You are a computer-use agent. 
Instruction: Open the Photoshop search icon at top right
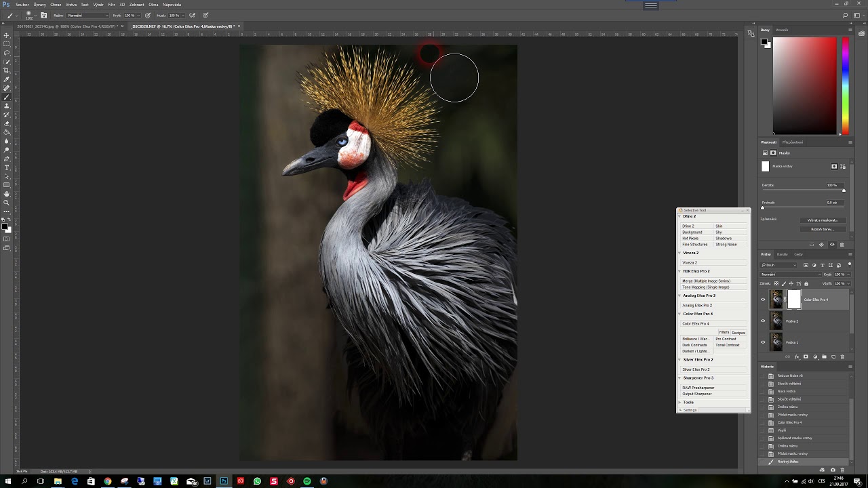click(846, 15)
